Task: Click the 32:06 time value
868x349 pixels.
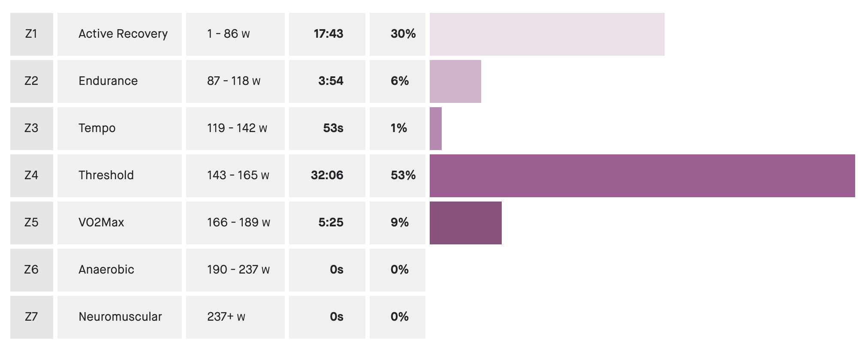Action: [327, 175]
